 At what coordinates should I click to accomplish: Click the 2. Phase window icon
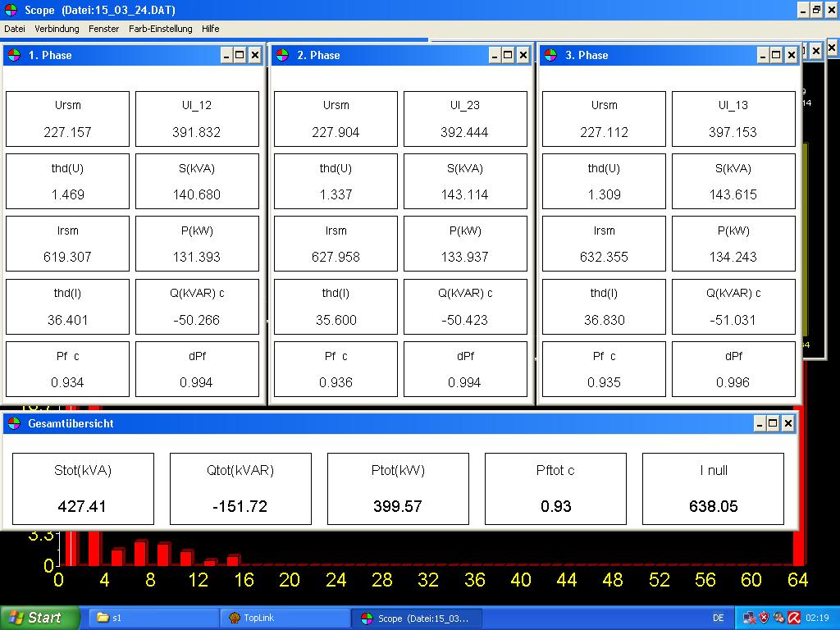pyautogui.click(x=282, y=55)
